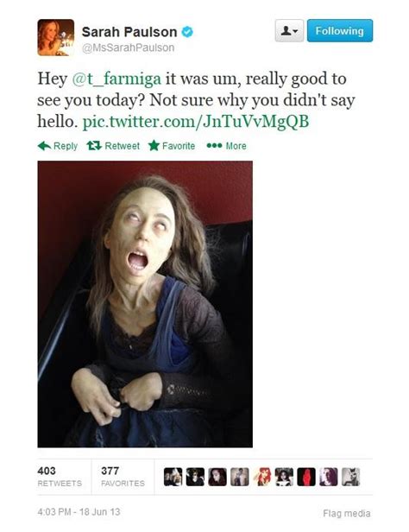Open the user actions dropdown button
This screenshot has height=532, width=409.
289,31
